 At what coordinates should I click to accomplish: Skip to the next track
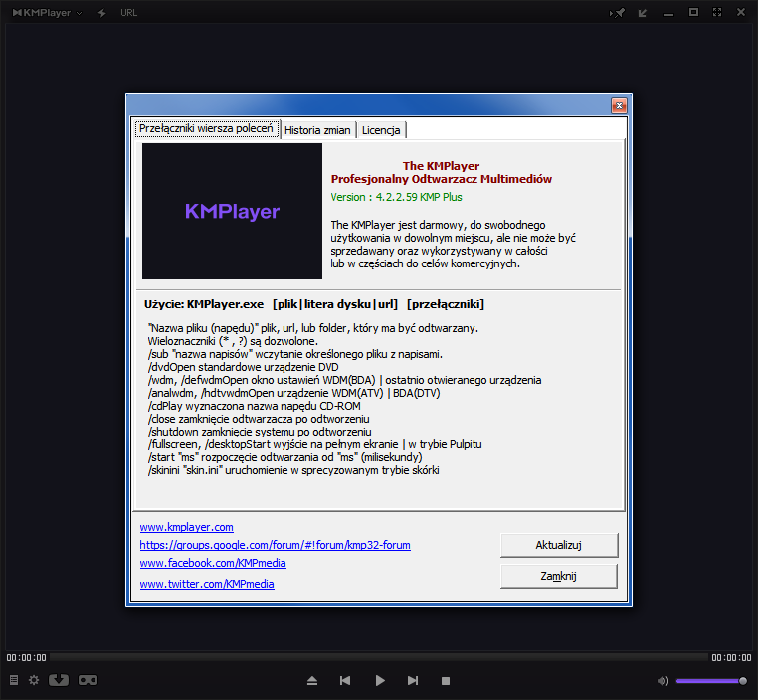click(413, 681)
